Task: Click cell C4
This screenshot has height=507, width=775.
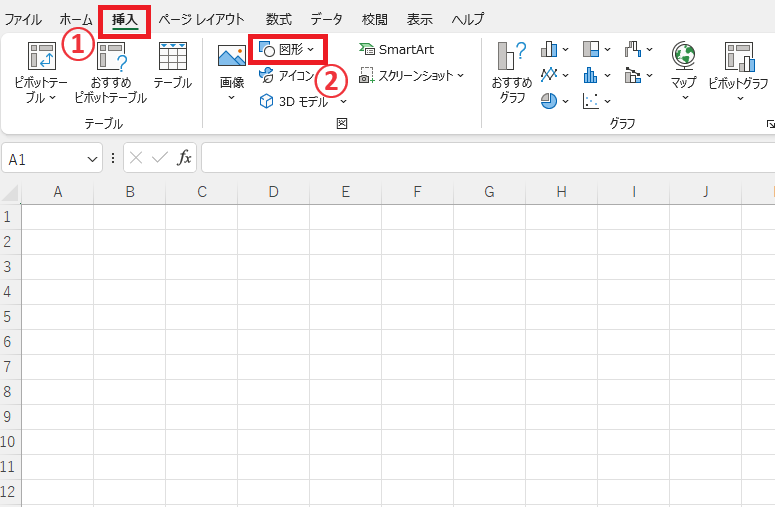Action: pos(202,292)
